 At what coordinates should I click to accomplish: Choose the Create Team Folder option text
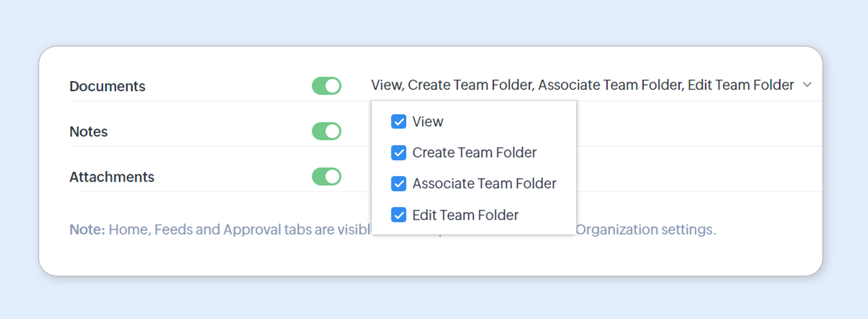(x=474, y=153)
